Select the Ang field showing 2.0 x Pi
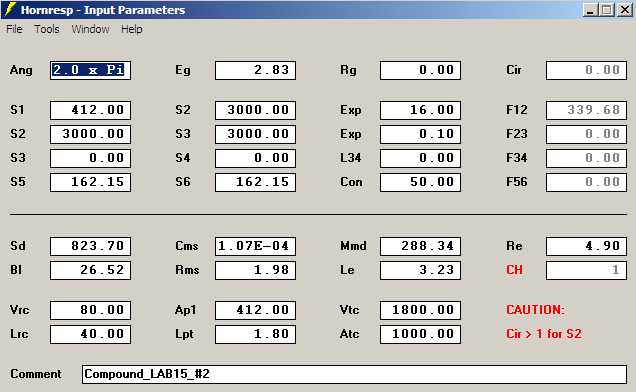The height and width of the screenshot is (392, 636). tap(90, 70)
